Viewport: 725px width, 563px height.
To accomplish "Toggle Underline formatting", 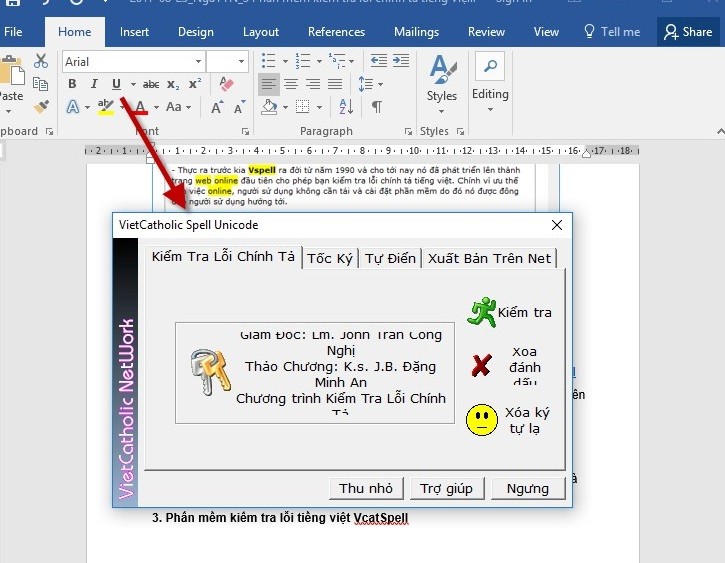I will click(116, 84).
